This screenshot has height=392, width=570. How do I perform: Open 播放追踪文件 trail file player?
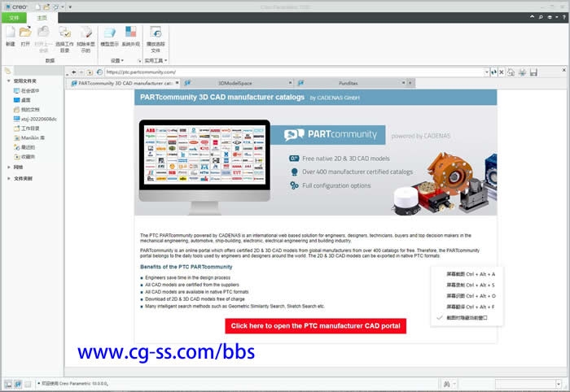pos(156,35)
